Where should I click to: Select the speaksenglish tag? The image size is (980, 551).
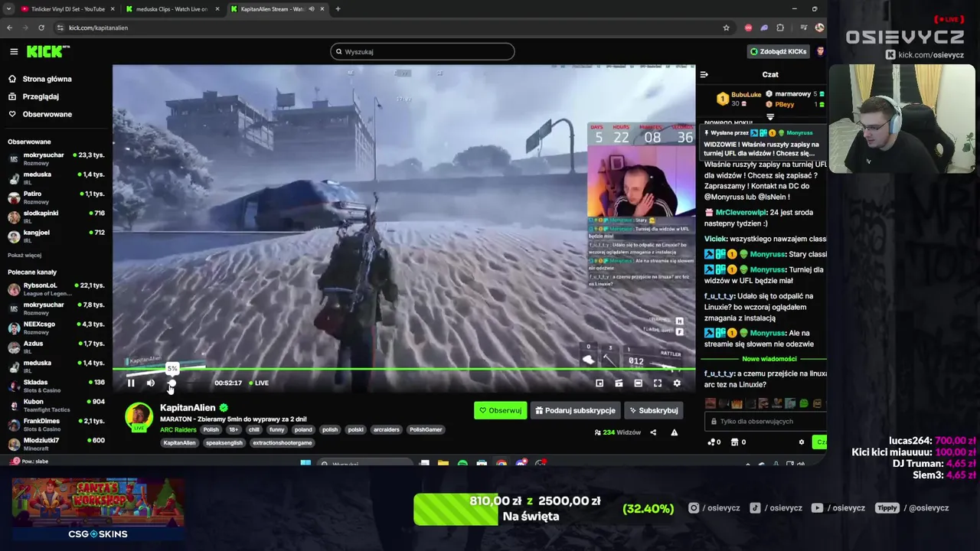(224, 442)
